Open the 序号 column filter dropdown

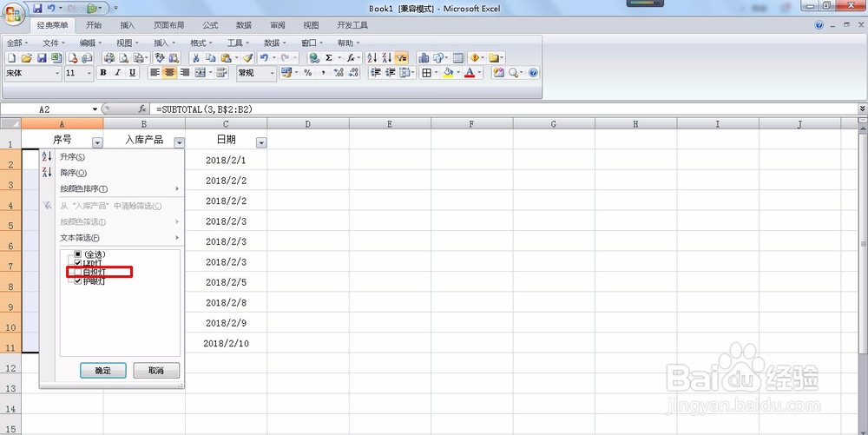(x=97, y=142)
